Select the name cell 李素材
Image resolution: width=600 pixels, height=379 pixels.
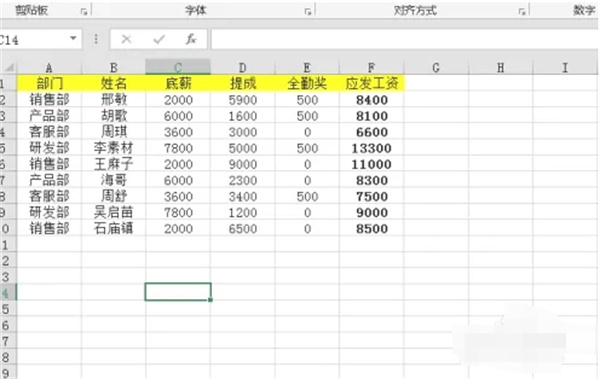coord(114,148)
